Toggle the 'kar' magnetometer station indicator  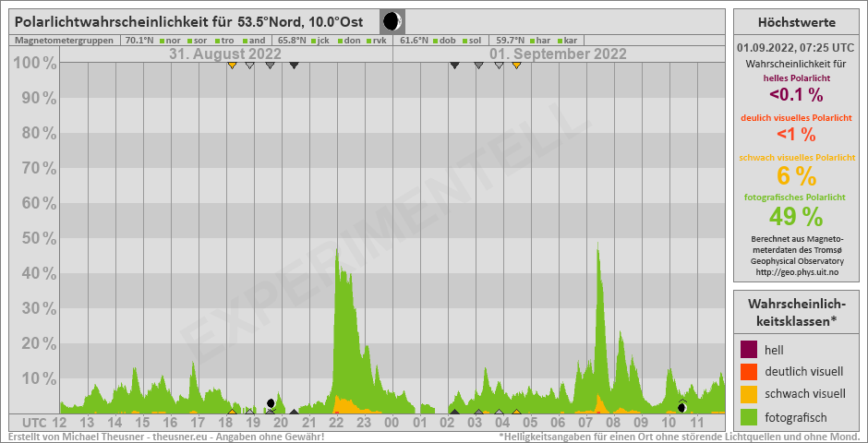pyautogui.click(x=570, y=41)
